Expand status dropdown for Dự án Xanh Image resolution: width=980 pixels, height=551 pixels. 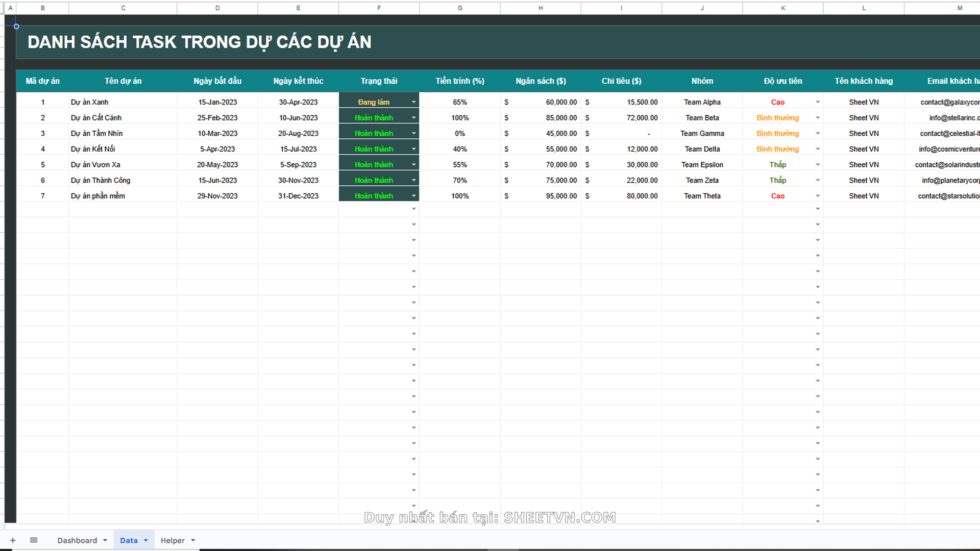point(413,102)
